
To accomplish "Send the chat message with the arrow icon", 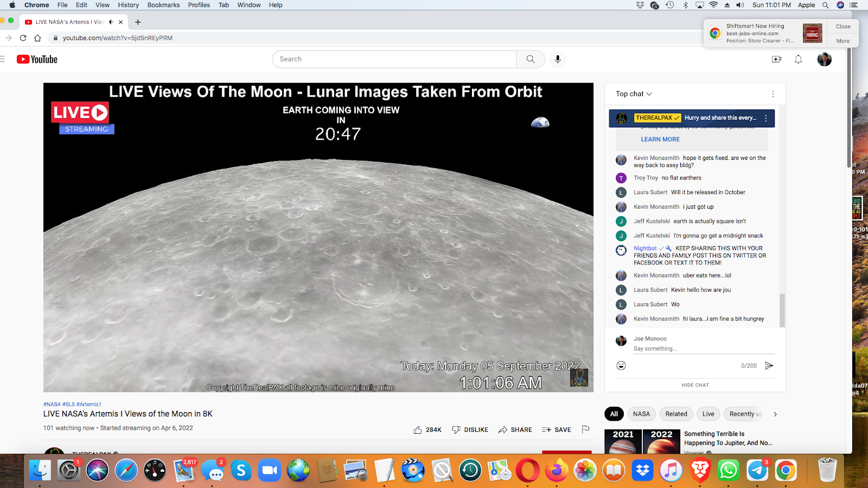I will (769, 365).
